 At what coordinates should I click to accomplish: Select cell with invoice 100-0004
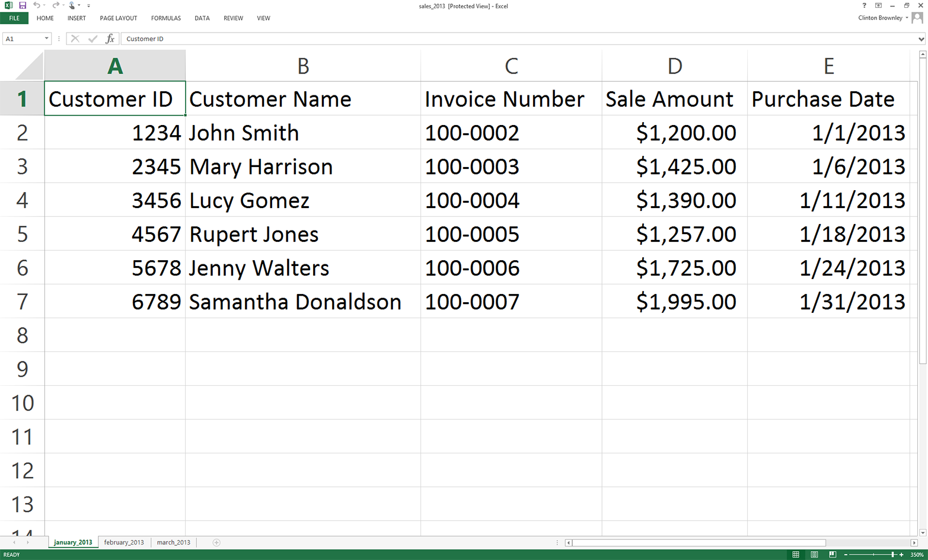(x=511, y=200)
